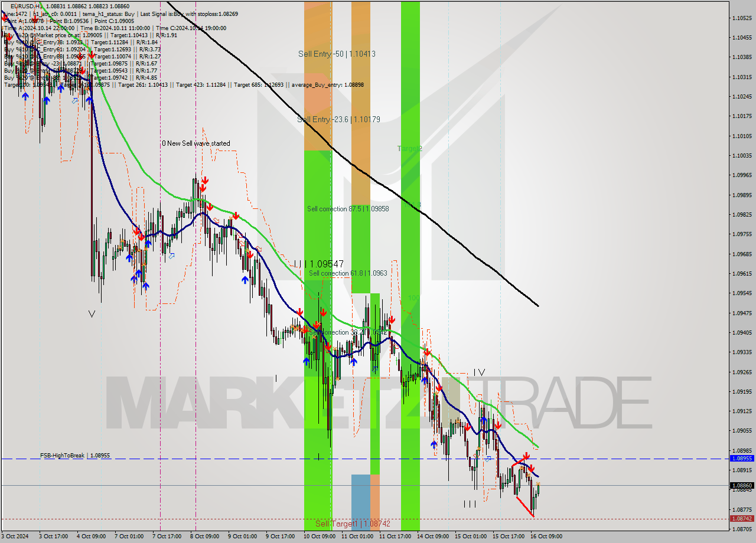This screenshot has height=543, width=756.
Task: Click the 'Target 423: 1.11284' text
Action: pyautogui.click(x=201, y=85)
